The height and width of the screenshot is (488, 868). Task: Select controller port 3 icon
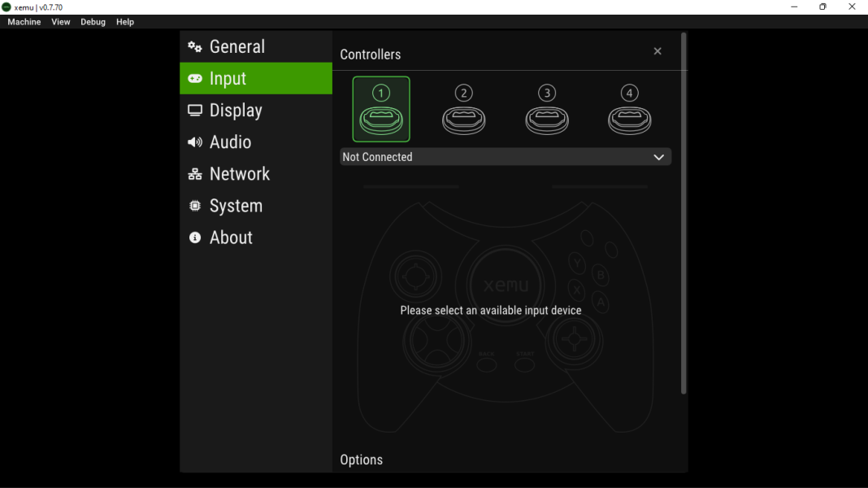coord(547,109)
